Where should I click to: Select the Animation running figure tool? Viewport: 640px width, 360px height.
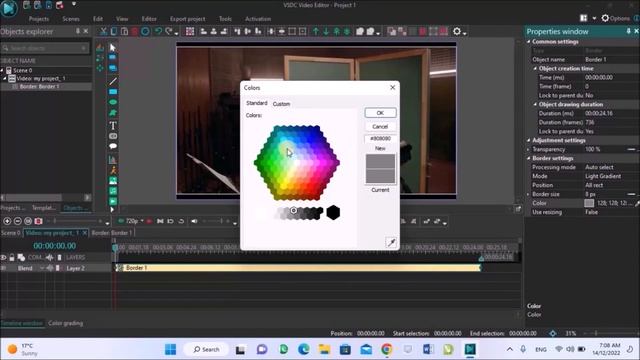113,170
